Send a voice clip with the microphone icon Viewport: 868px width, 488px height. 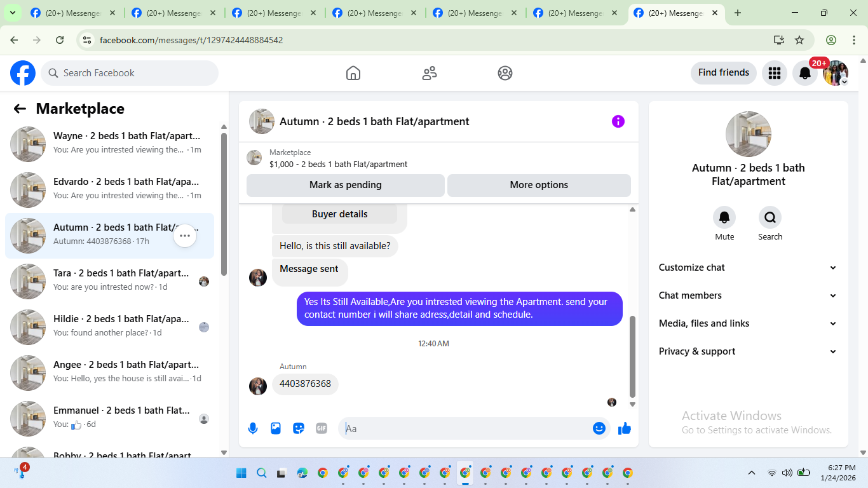(x=253, y=428)
